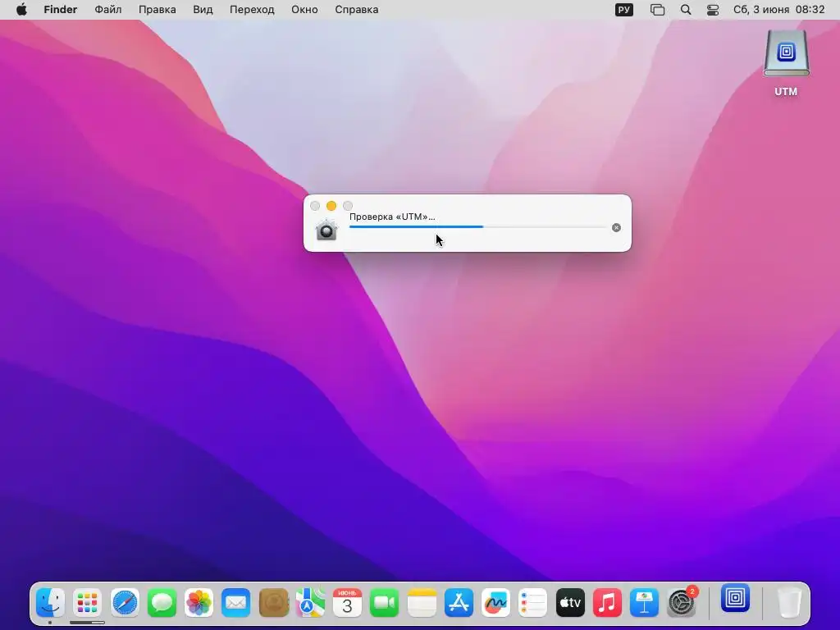Open the Файл menu

point(107,10)
